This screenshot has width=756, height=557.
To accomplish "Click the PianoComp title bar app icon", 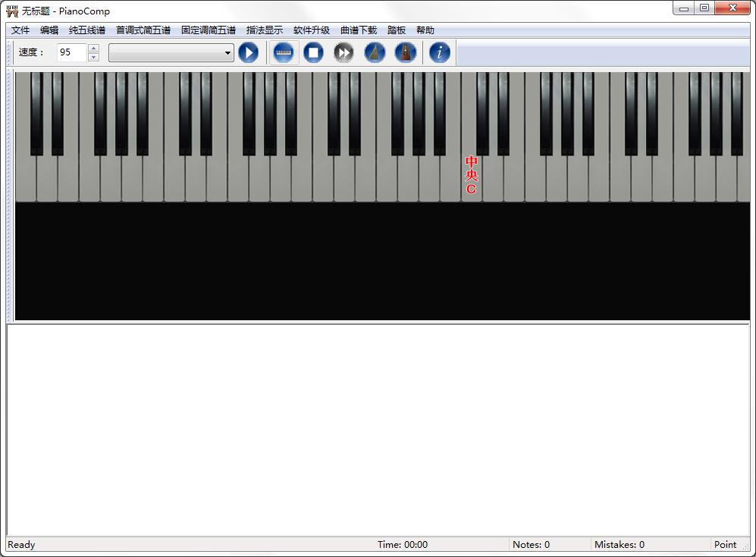I will click(x=12, y=11).
